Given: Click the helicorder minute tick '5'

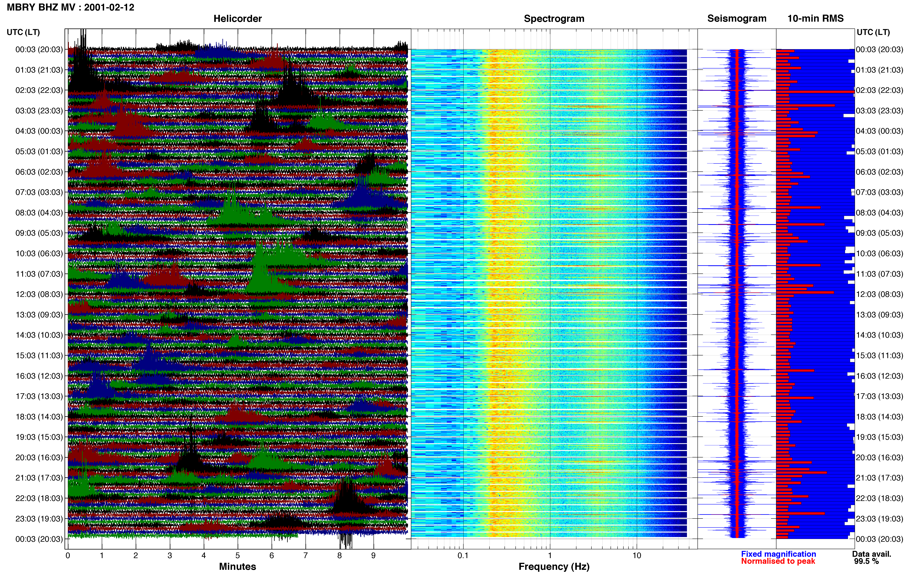Looking at the screenshot, I should click(x=238, y=555).
